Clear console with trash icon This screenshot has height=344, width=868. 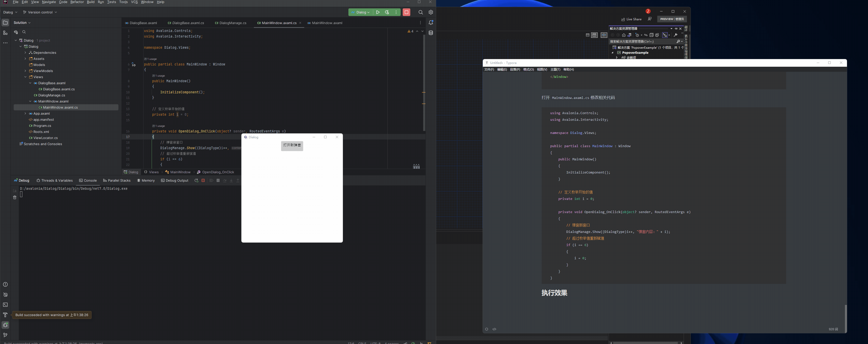pyautogui.click(x=14, y=197)
